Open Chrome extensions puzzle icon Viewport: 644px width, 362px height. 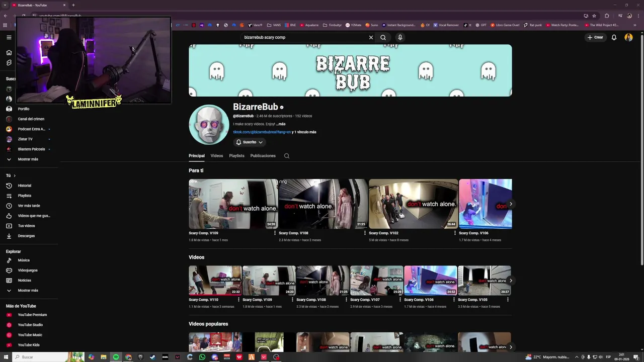[x=607, y=16]
